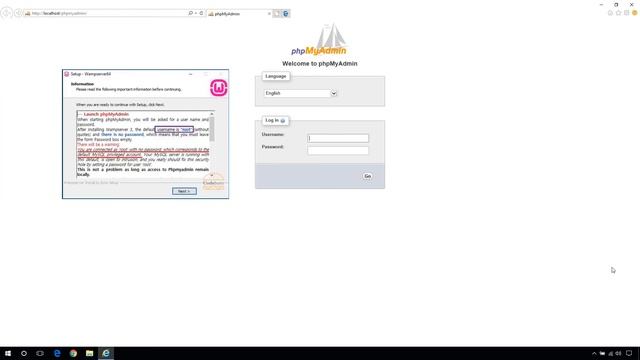Click the Setup dialog title bar icon

[67, 74]
